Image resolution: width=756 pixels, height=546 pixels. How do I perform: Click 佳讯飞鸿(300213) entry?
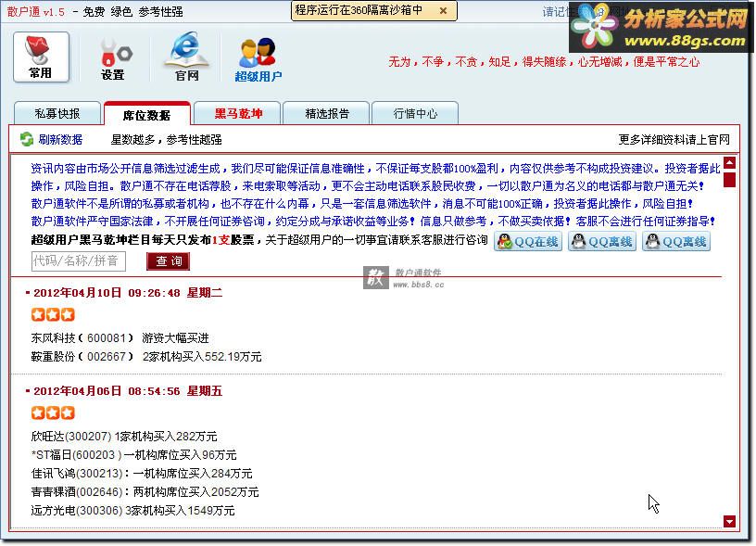(142, 474)
